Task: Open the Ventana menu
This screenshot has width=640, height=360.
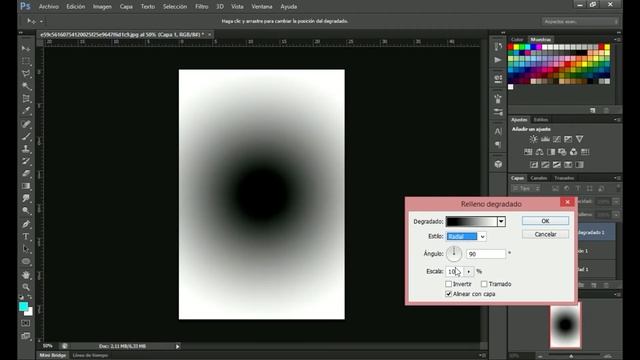Action: [x=262, y=7]
